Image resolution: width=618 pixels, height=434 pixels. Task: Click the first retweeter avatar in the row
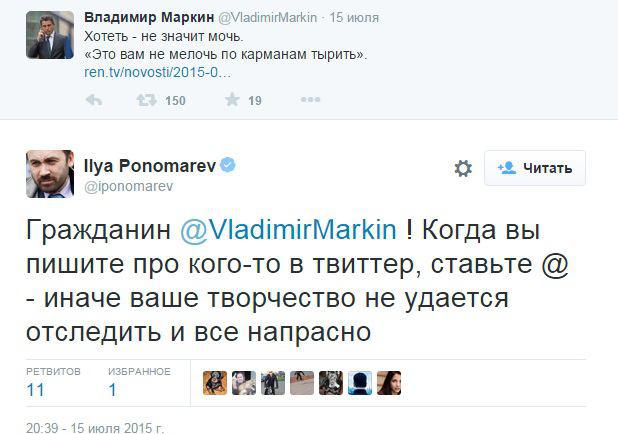[212, 383]
